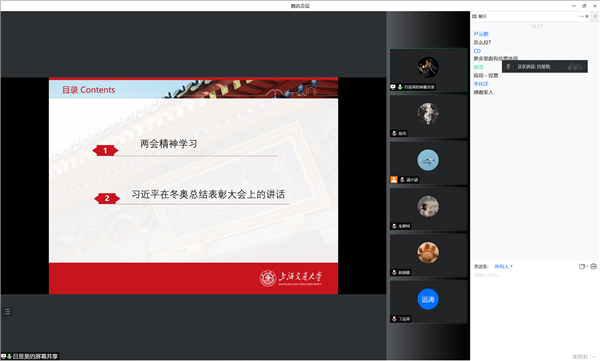600x361 pixels.
Task: Click the muted mic icon beside the orange host badge
Action: (x=402, y=180)
